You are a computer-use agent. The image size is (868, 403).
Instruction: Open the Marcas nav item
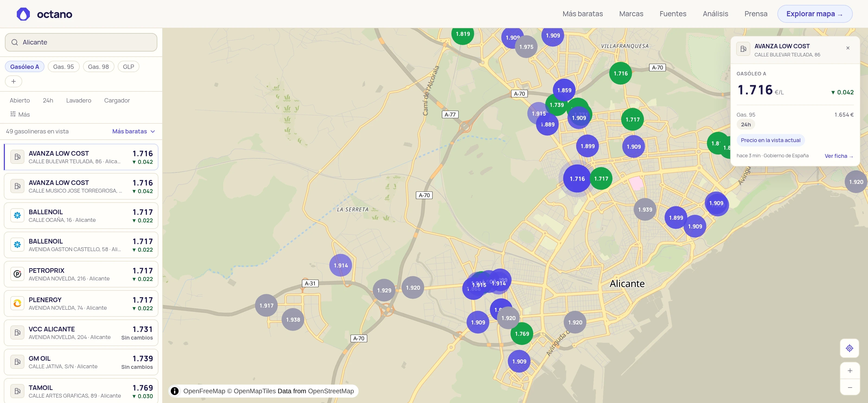(631, 14)
